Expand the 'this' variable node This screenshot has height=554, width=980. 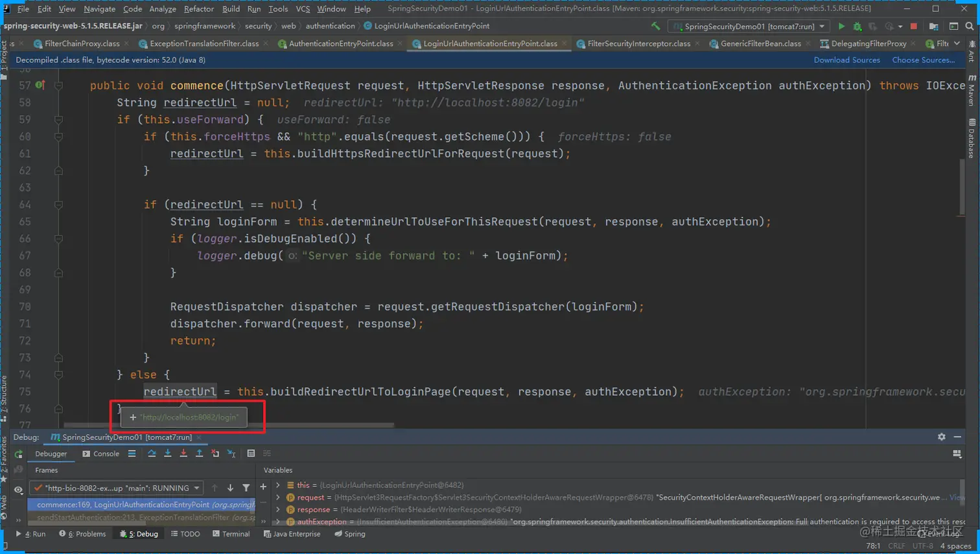pos(278,485)
